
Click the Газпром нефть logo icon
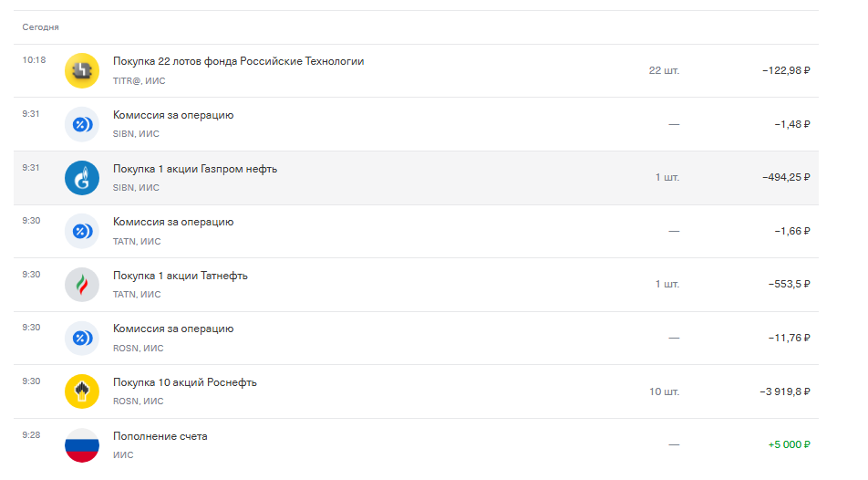tap(82, 178)
